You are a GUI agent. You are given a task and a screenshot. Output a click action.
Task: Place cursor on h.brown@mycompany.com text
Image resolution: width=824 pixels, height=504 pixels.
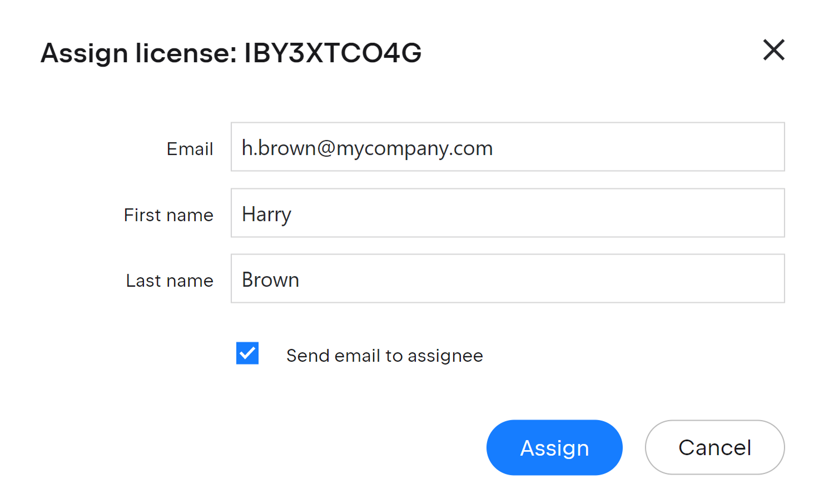click(367, 148)
